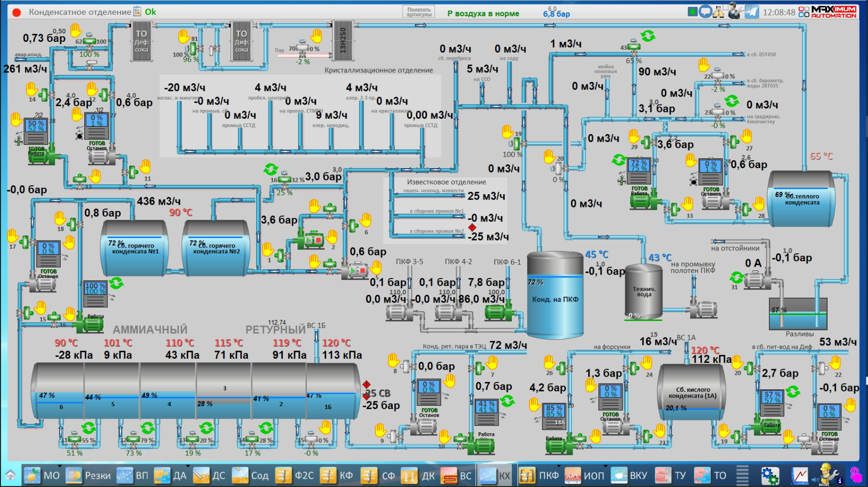Open the gears settings icon in bottom bar
Viewport: 868px width, 487px height.
tap(770, 476)
